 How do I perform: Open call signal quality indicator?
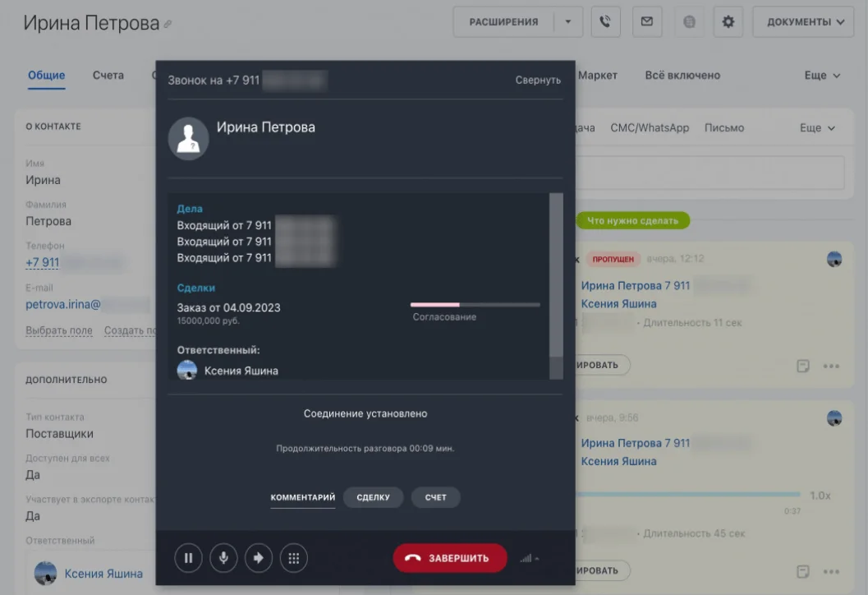(529, 559)
